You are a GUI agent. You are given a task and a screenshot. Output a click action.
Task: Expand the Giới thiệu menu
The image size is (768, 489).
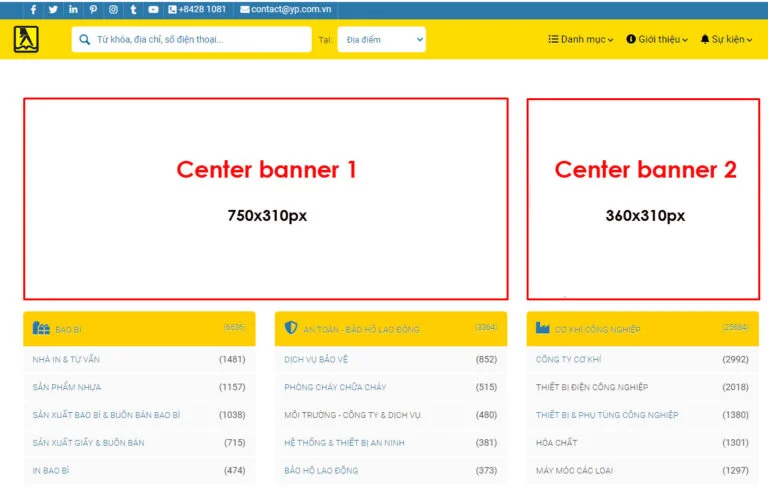coord(657,40)
